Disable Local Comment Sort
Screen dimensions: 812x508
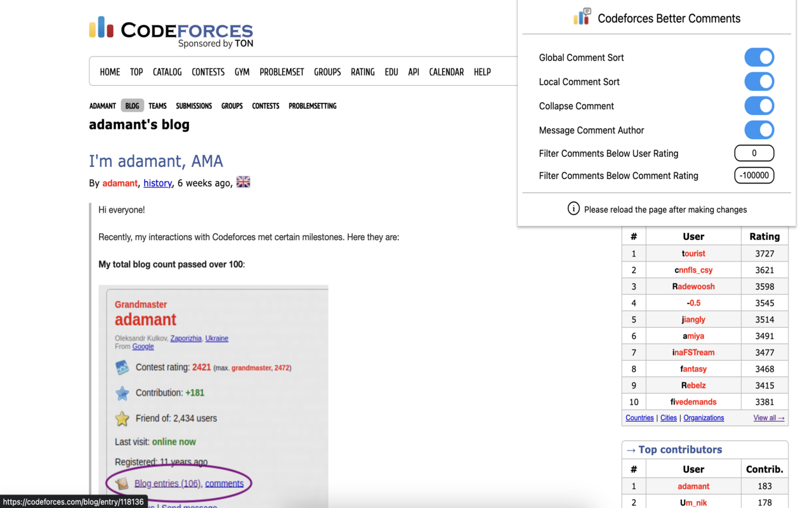point(759,81)
